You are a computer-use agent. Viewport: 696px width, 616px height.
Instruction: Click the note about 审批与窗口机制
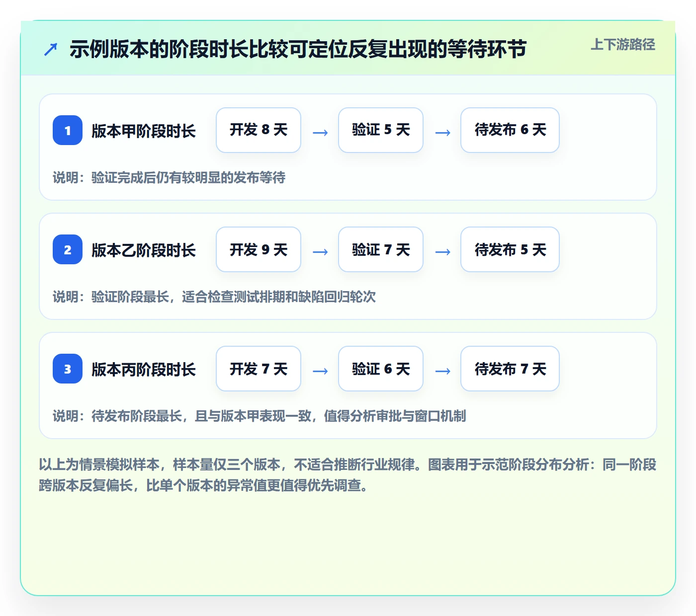point(260,416)
